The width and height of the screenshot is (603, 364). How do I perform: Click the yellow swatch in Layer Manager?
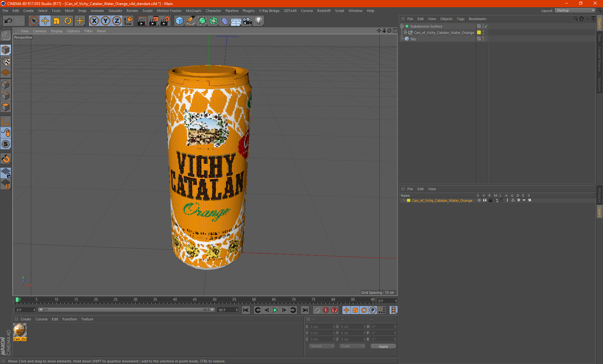coord(409,201)
